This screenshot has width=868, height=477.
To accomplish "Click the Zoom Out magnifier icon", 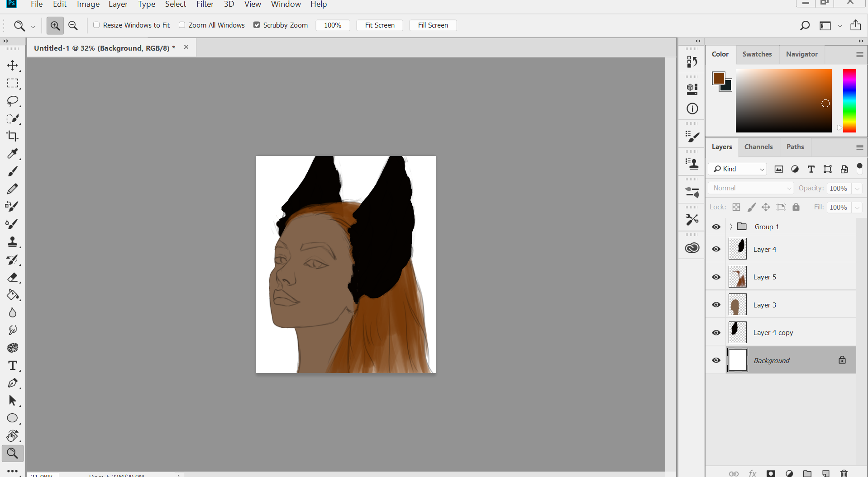I will pos(73,26).
